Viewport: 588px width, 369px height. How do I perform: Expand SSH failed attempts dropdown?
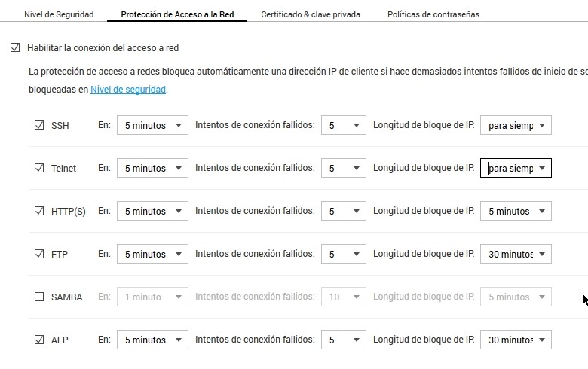[343, 125]
